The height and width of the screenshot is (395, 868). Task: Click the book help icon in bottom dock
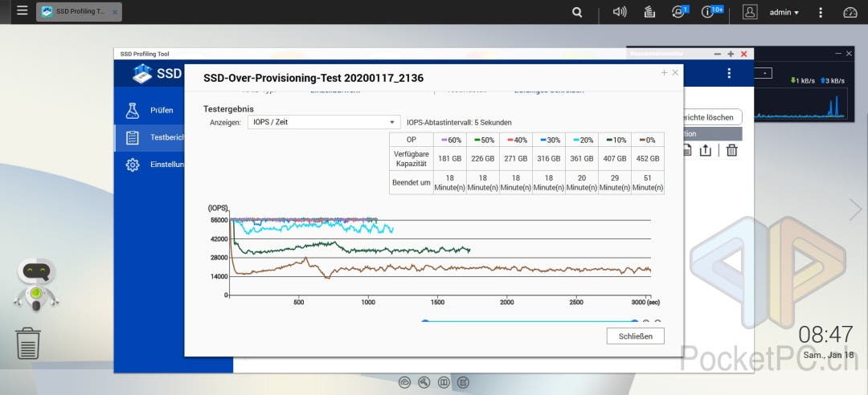tap(444, 381)
